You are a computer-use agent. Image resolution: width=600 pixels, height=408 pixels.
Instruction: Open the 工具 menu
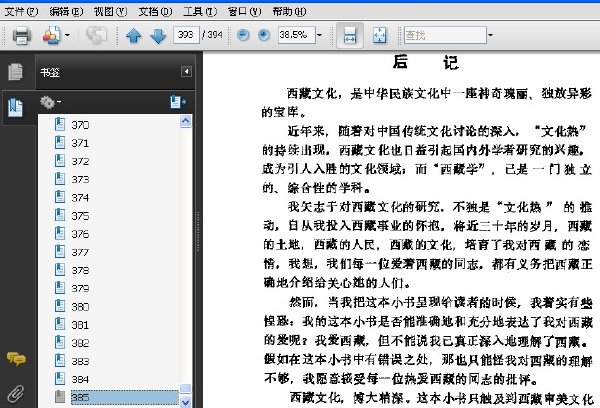200,12
